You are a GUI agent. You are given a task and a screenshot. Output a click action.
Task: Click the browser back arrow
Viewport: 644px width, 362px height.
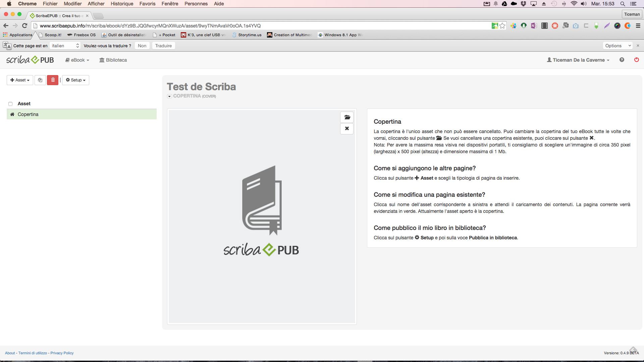click(6, 26)
